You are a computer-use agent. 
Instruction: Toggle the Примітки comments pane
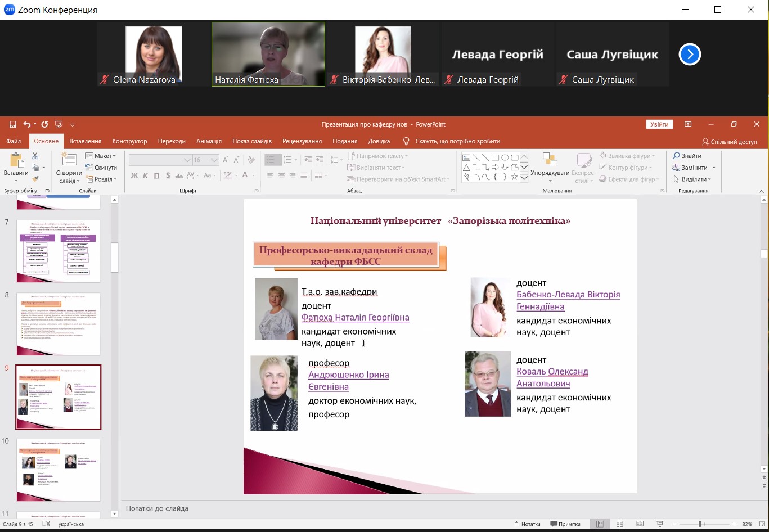(565, 524)
